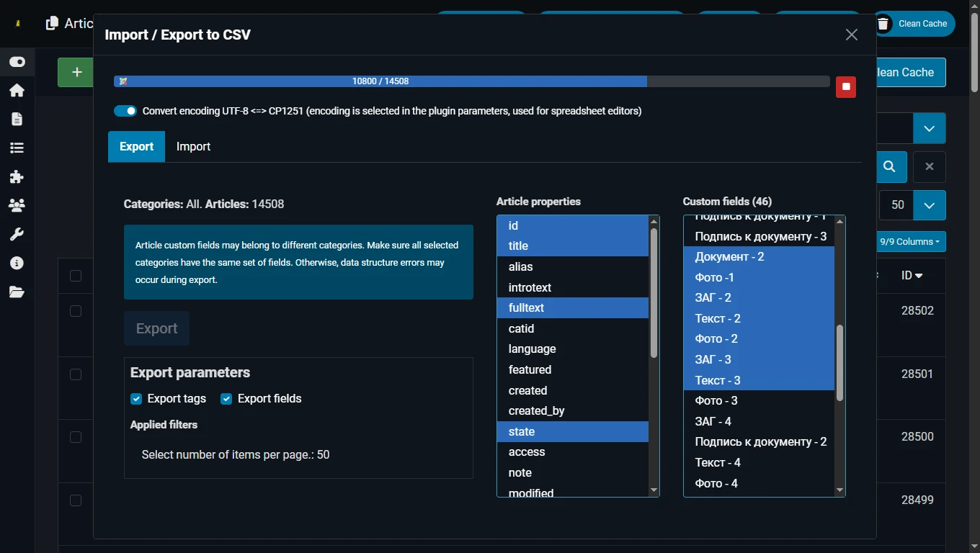This screenshot has height=553, width=980.
Task: Open the Menus list icon in sidebar
Action: [x=17, y=148]
